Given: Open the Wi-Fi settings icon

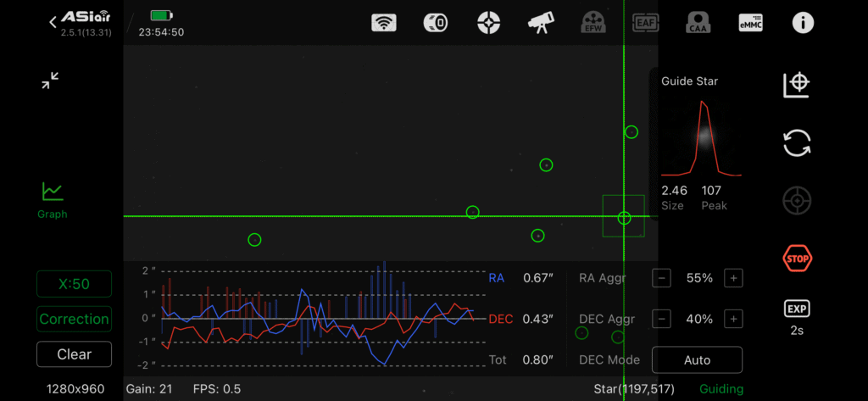Looking at the screenshot, I should (x=384, y=23).
